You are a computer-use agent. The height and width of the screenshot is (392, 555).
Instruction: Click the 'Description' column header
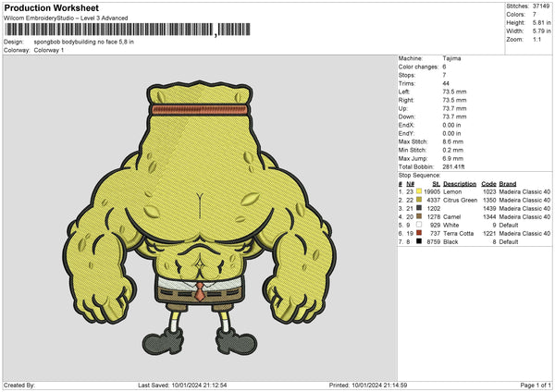460,184
